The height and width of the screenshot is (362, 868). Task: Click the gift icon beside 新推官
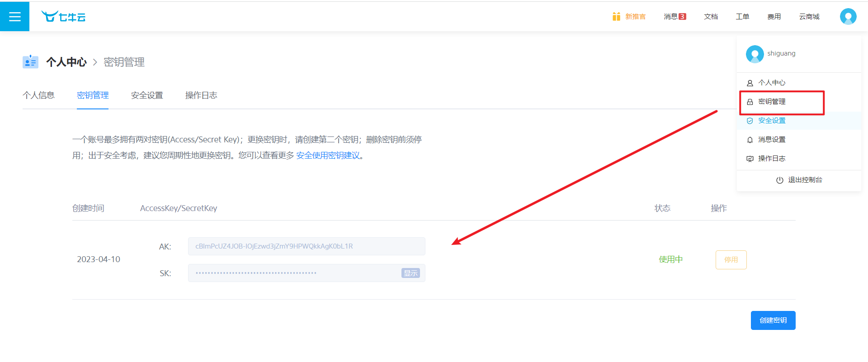[x=616, y=17]
